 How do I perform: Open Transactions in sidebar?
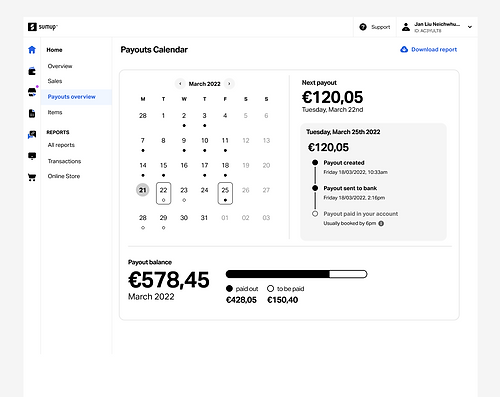[x=64, y=161]
